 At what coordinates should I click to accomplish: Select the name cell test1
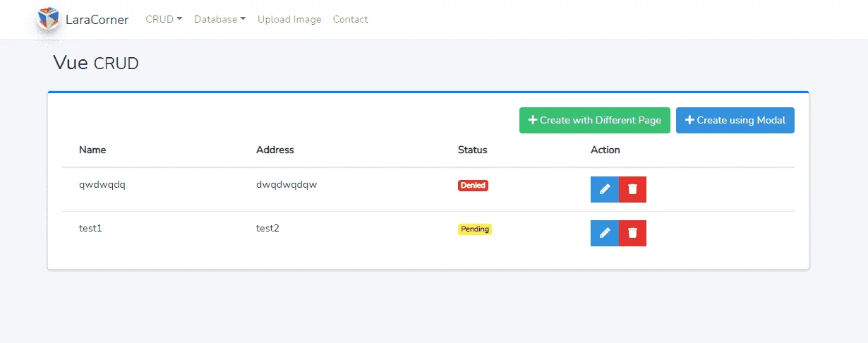click(91, 229)
